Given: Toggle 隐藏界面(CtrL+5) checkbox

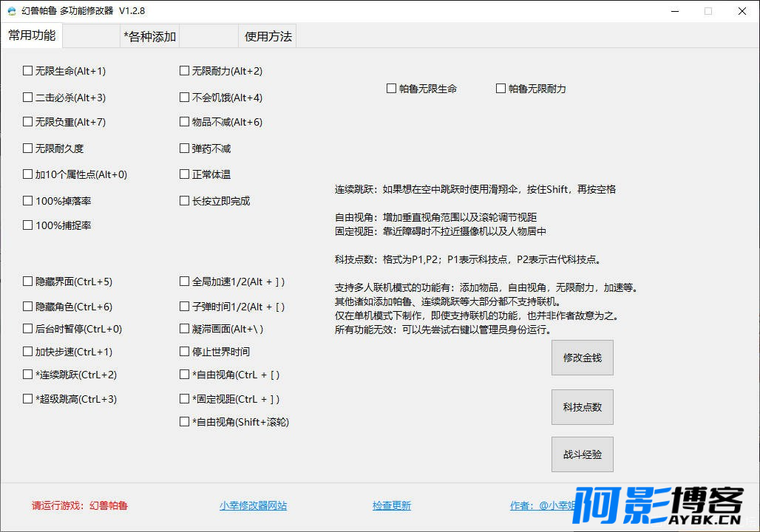Looking at the screenshot, I should [28, 282].
